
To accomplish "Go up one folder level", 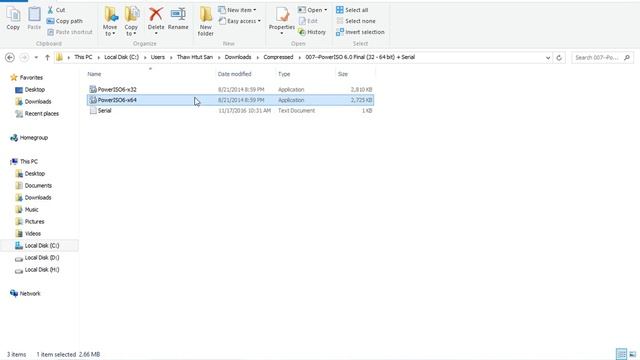I will point(47,58).
